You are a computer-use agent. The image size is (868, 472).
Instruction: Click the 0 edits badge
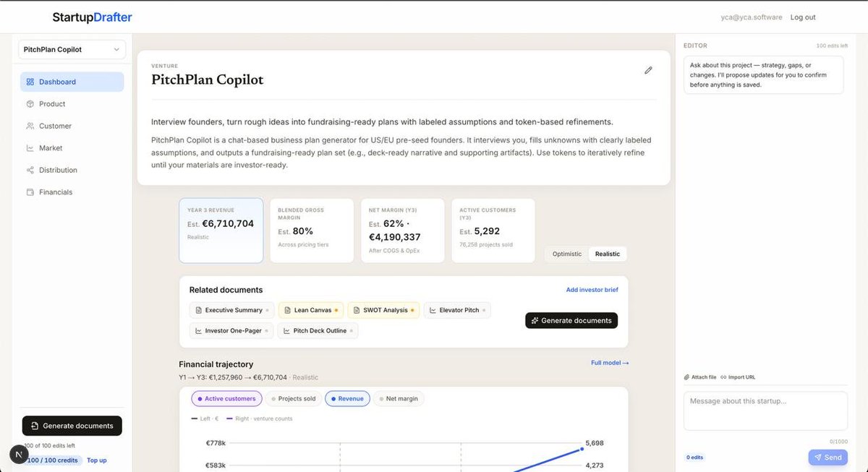tap(695, 458)
